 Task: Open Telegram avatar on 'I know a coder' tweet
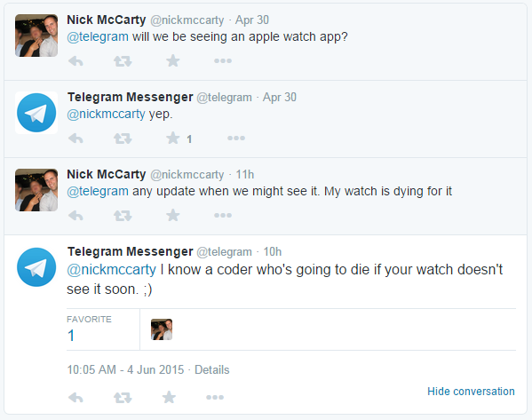point(36,267)
